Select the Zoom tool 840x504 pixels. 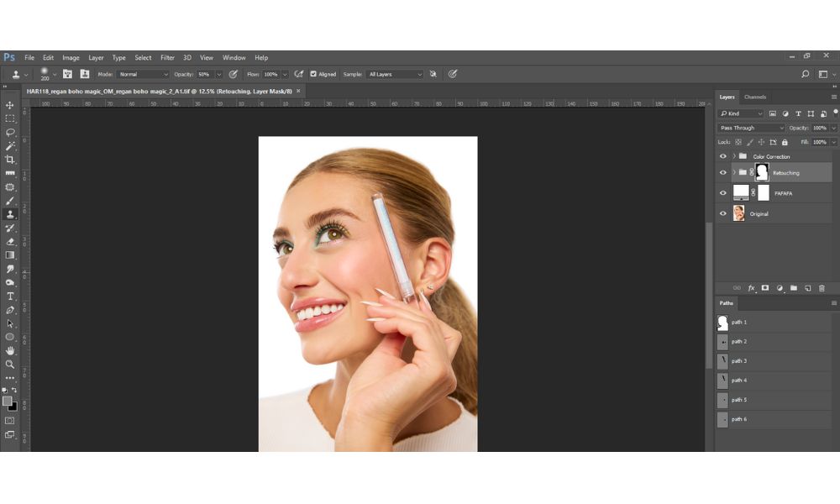tap(9, 365)
